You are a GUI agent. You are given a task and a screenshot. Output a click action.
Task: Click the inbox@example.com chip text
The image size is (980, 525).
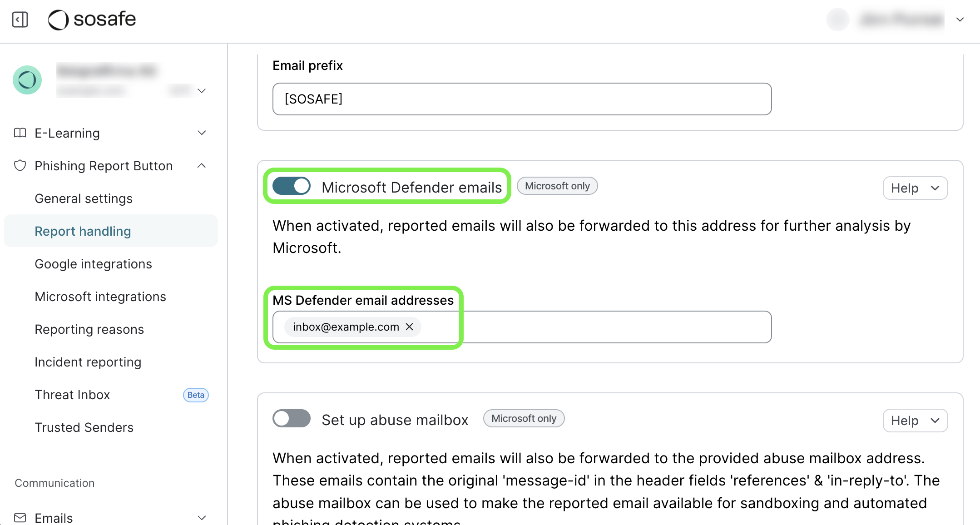tap(346, 327)
